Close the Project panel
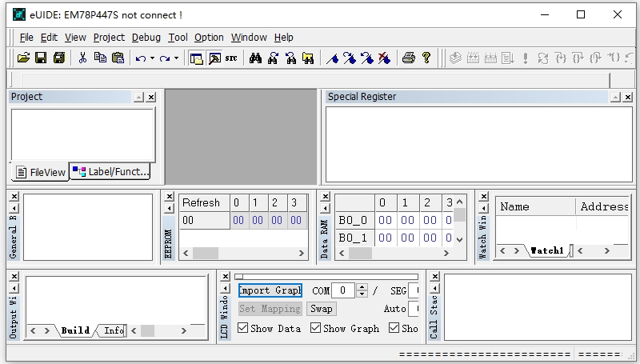 pyautogui.click(x=151, y=97)
